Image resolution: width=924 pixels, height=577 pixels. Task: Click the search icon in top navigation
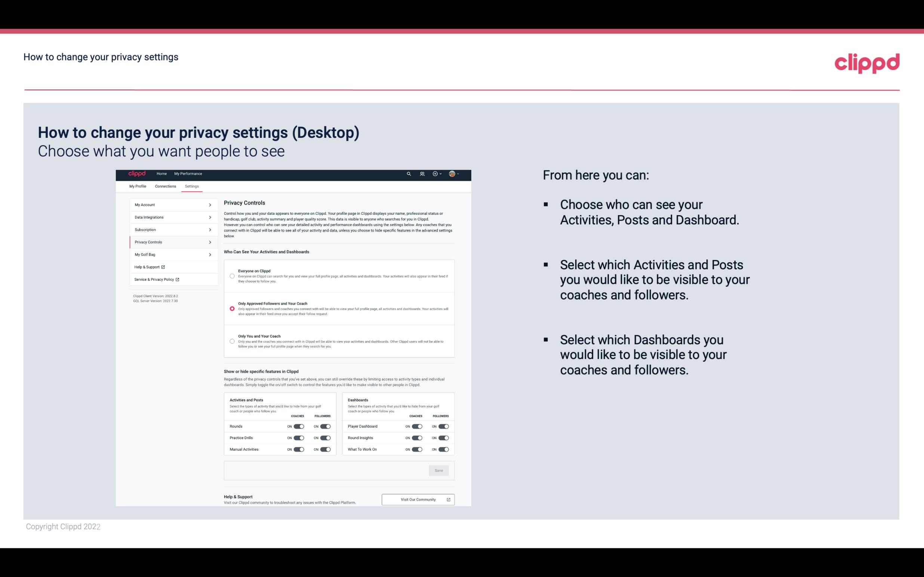click(x=409, y=174)
